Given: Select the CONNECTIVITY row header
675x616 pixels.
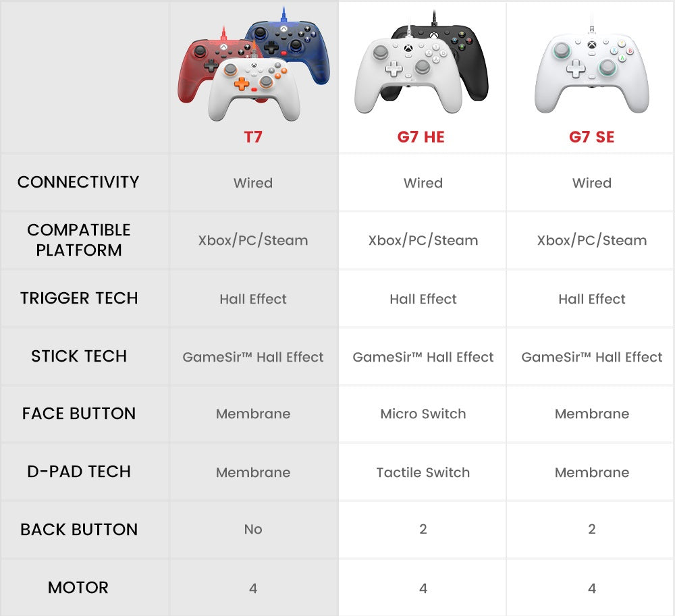Looking at the screenshot, I should click(x=78, y=182).
